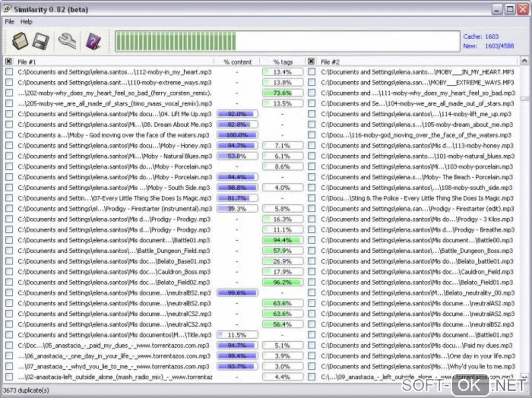This screenshot has height=398, width=532.
Task: Select file #2 'Moby- The Beach - Porcelain.mp3'
Action: click(x=417, y=177)
